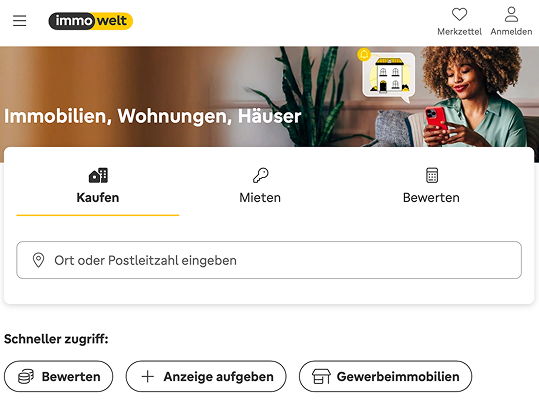
Task: Click the Bewerten quick access button
Action: click(x=58, y=376)
